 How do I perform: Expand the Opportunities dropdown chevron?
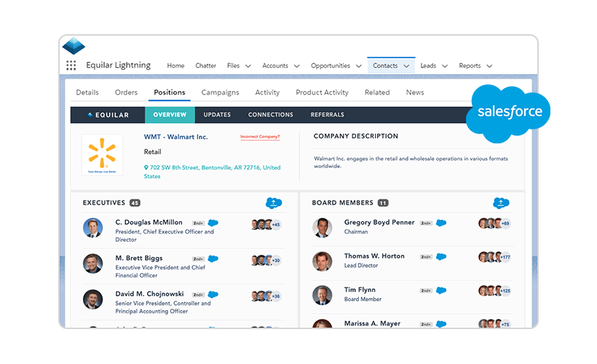pyautogui.click(x=359, y=66)
